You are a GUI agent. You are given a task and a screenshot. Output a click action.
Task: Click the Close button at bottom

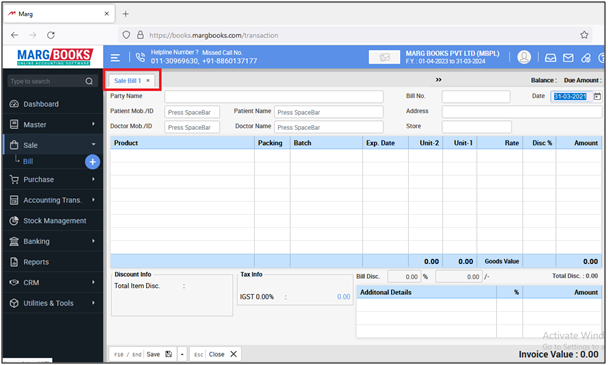click(x=216, y=354)
